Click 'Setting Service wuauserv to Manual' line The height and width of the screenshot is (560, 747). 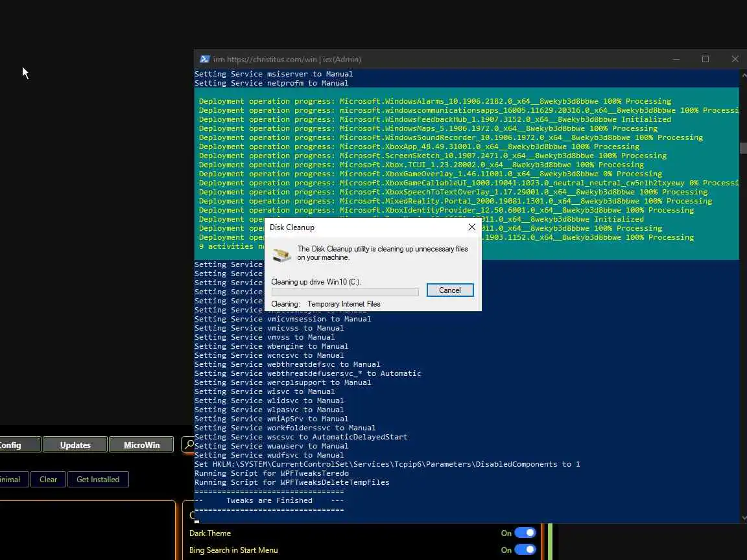pyautogui.click(x=271, y=446)
